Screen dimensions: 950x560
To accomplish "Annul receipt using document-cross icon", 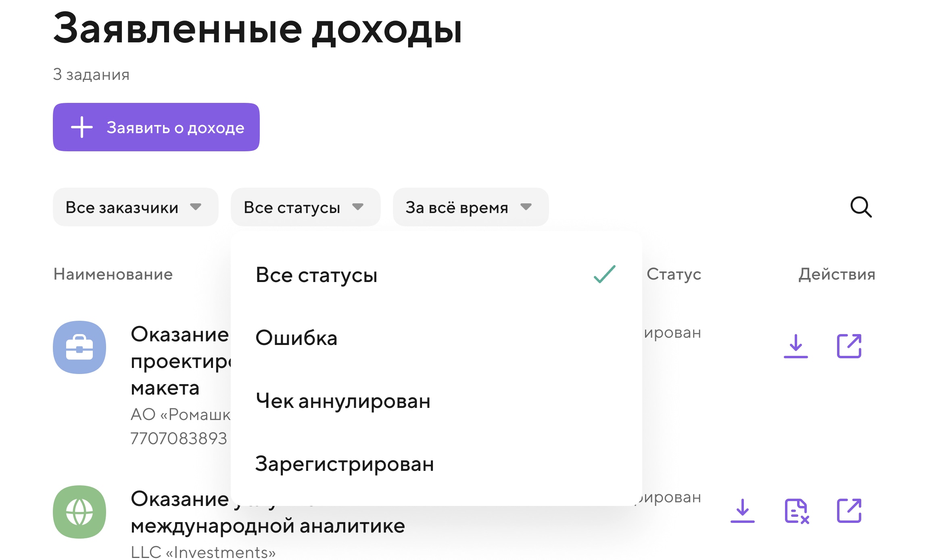I will tap(796, 511).
